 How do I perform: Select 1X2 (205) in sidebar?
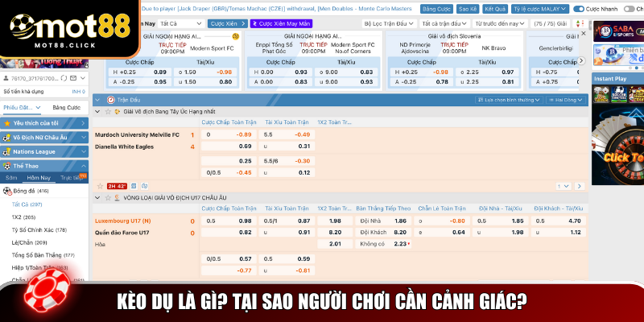pos(23,217)
